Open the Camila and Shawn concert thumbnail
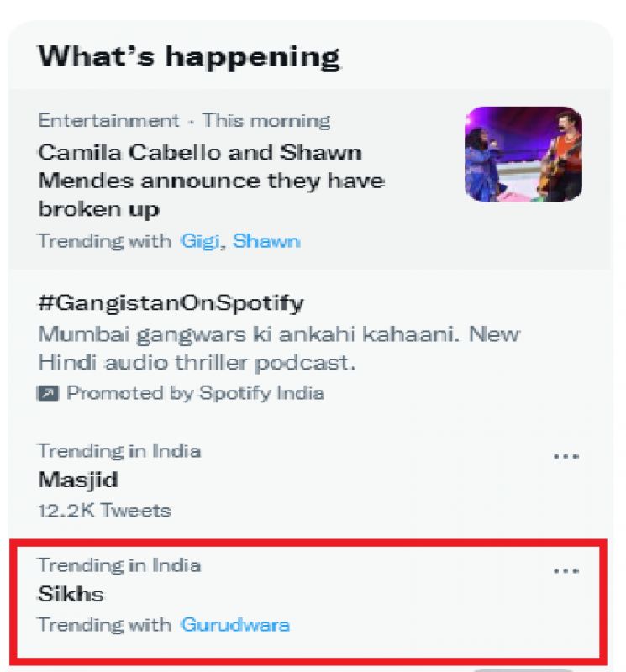Screen dimensions: 626x672 pyautogui.click(x=523, y=154)
